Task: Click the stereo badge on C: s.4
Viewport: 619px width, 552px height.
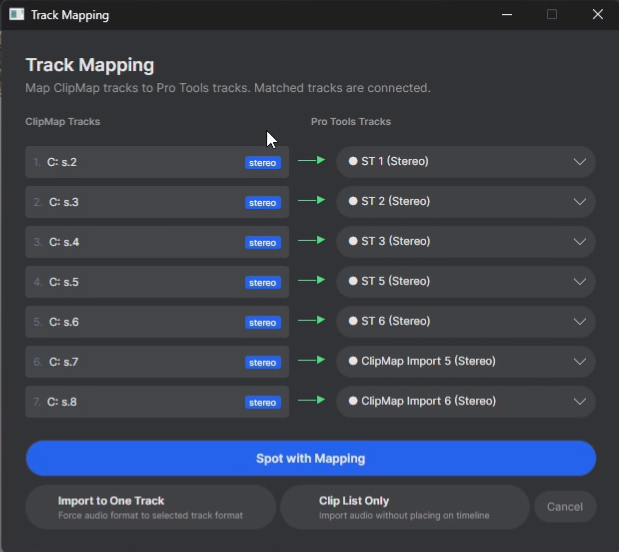Action: [x=263, y=242]
